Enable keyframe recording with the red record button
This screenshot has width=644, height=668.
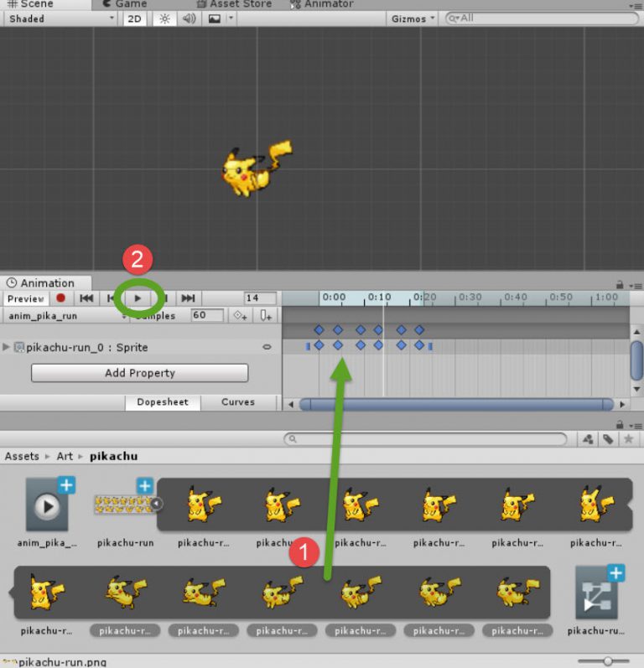tap(60, 298)
